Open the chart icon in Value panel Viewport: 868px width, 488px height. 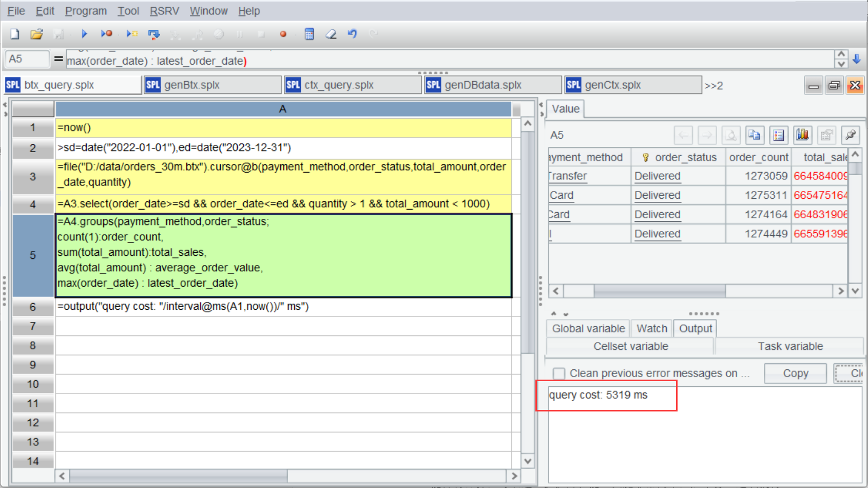pyautogui.click(x=802, y=135)
